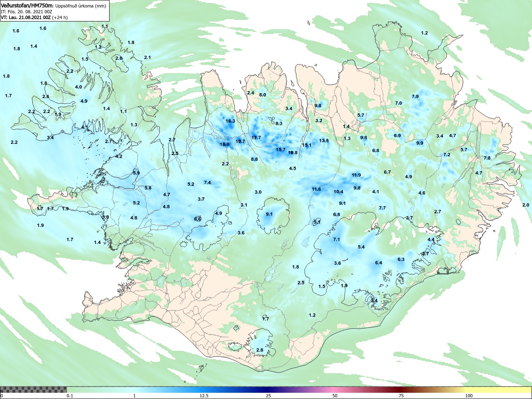Click the 5.9 value label
Image resolution: width=532 pixels, height=399 pixels.
136,173
